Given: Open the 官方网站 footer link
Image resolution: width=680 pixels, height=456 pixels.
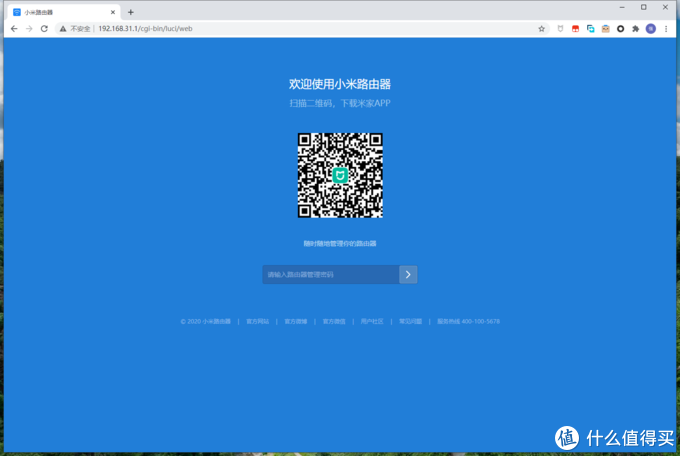Looking at the screenshot, I should 258,321.
